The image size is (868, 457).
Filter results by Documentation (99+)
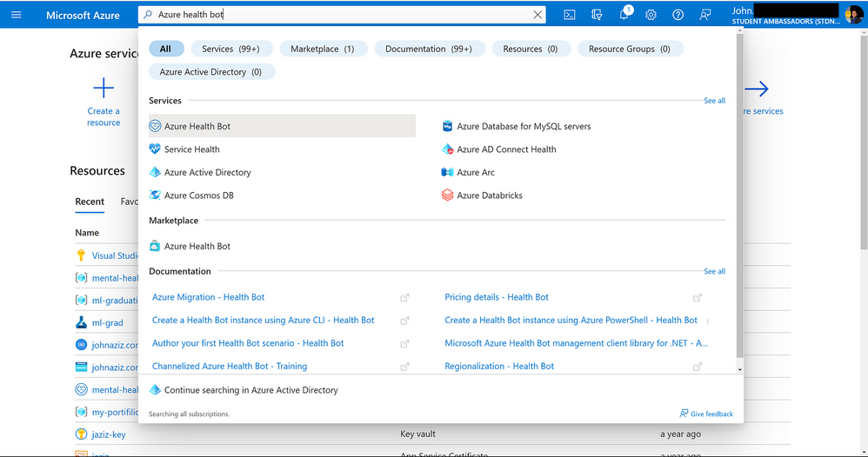[x=430, y=49]
